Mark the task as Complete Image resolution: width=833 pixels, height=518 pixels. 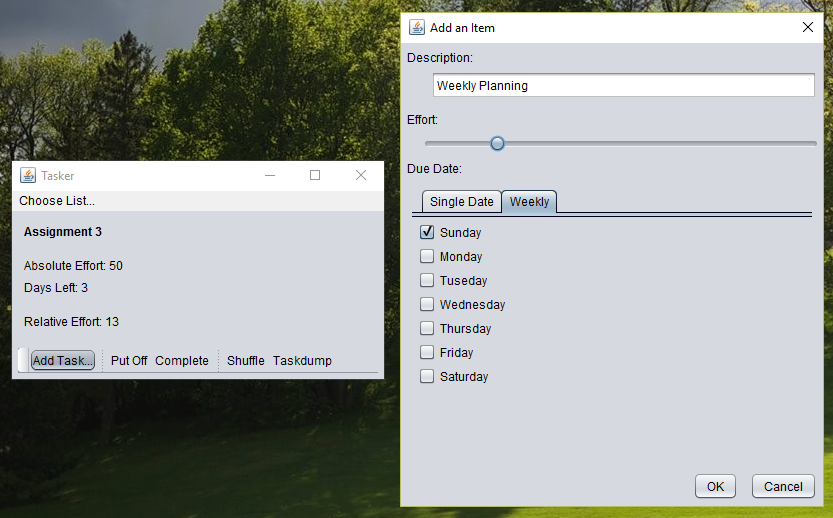point(182,361)
